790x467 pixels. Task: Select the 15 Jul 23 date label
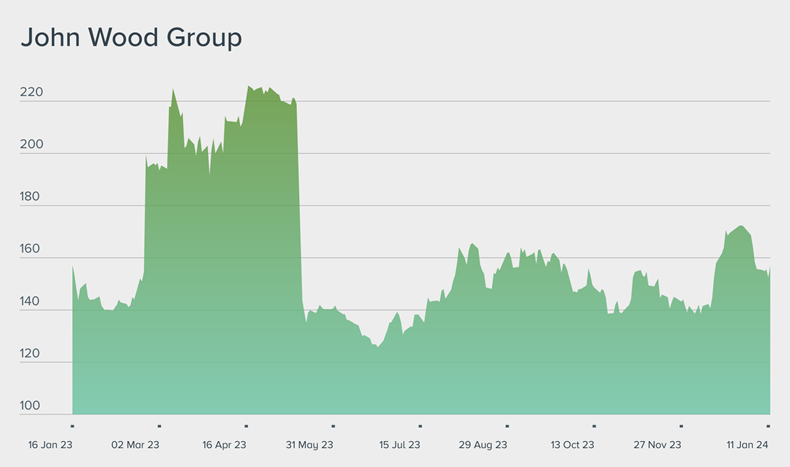(399, 444)
